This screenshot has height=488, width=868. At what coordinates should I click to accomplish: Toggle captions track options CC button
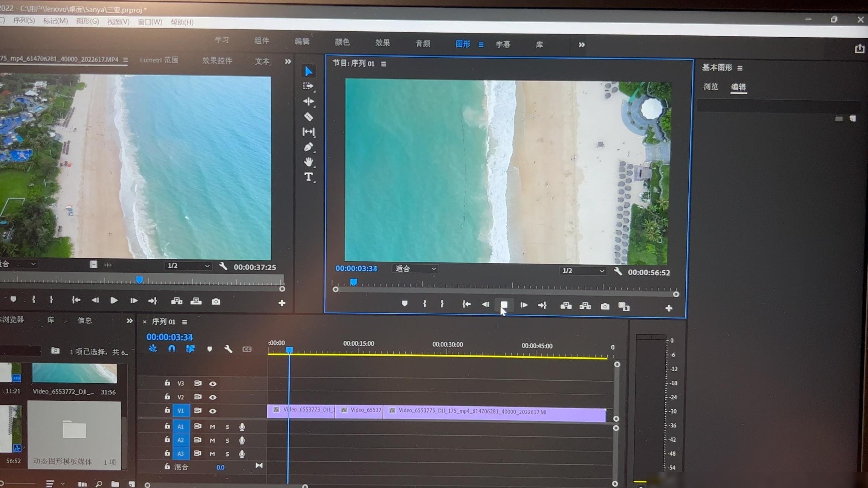point(247,350)
